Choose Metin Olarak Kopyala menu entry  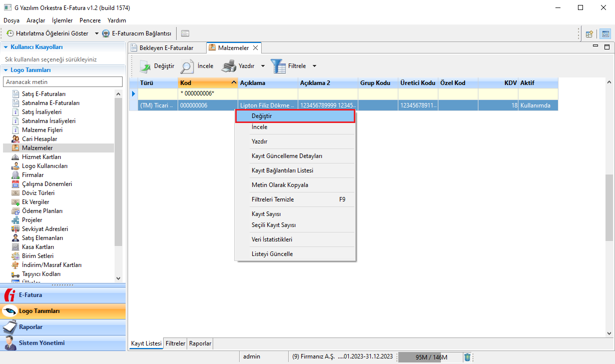280,185
